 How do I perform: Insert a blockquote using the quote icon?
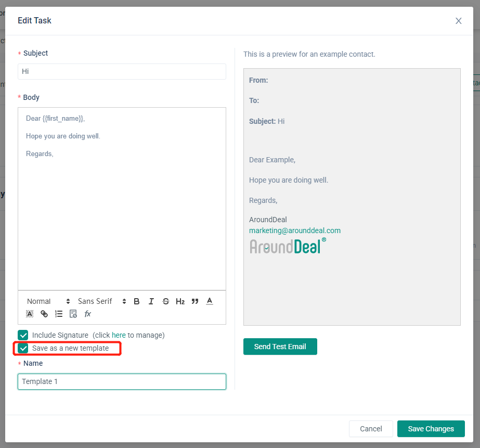(x=195, y=301)
